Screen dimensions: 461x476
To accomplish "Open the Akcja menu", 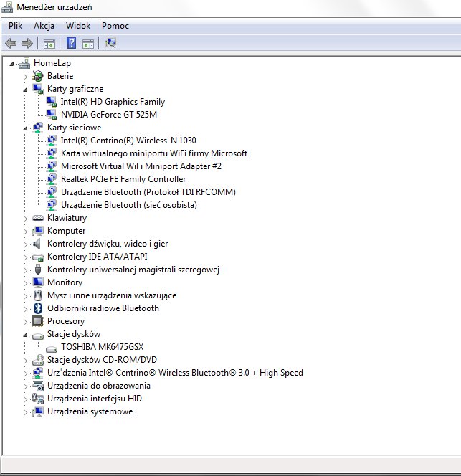I will pyautogui.click(x=44, y=26).
